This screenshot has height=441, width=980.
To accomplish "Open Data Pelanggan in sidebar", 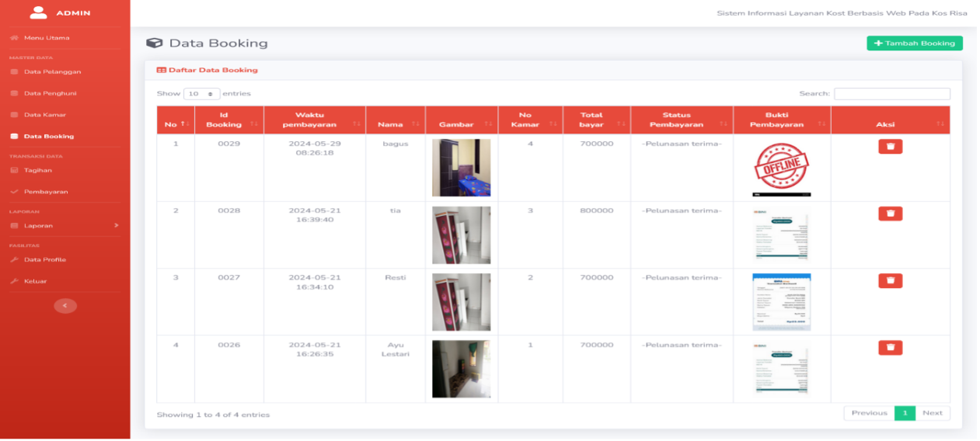I will pyautogui.click(x=52, y=72).
